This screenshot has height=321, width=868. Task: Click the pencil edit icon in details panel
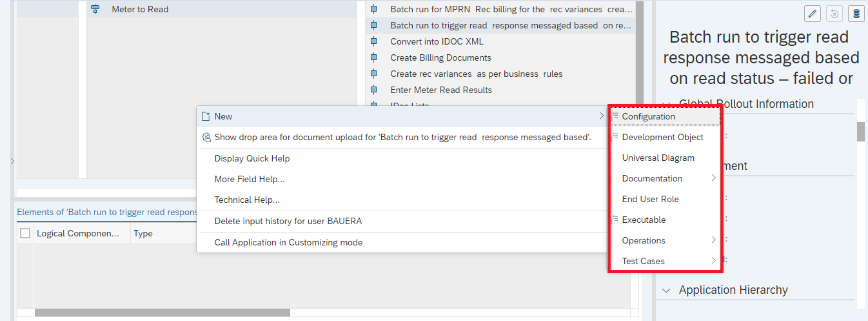tap(813, 14)
